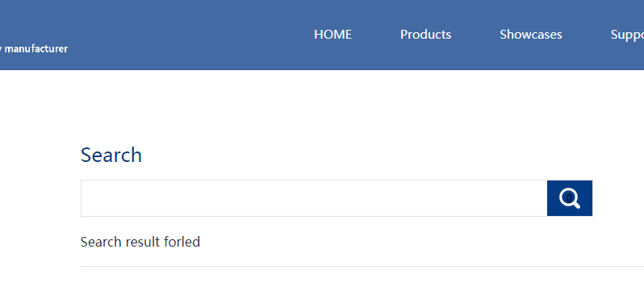
Task: Select the Showcases tab in top navigation
Action: click(531, 35)
